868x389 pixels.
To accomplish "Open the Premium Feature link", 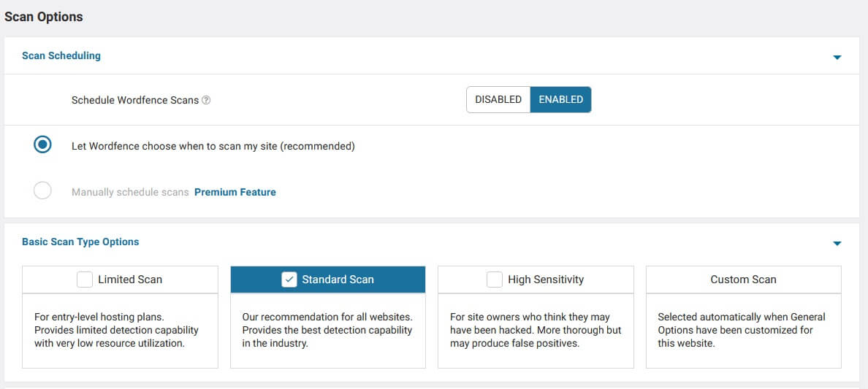I will click(x=235, y=193).
